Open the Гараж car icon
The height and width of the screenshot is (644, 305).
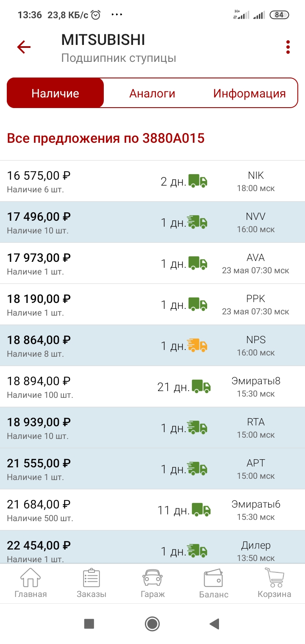coord(152,583)
